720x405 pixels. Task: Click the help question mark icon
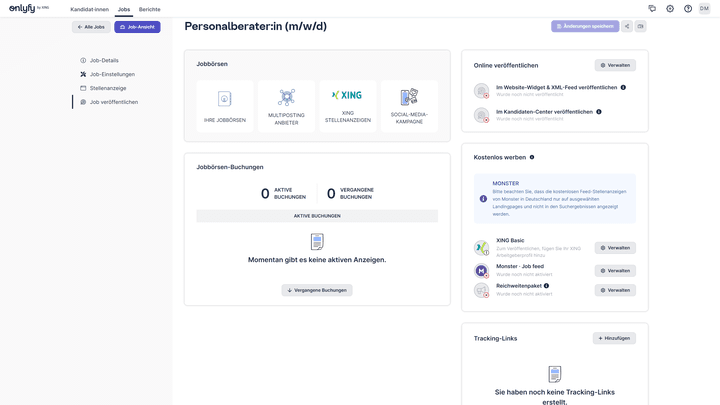[688, 9]
